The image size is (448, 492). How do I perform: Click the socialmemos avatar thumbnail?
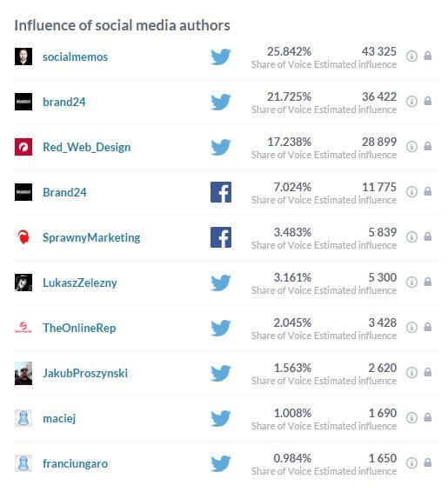point(23,57)
